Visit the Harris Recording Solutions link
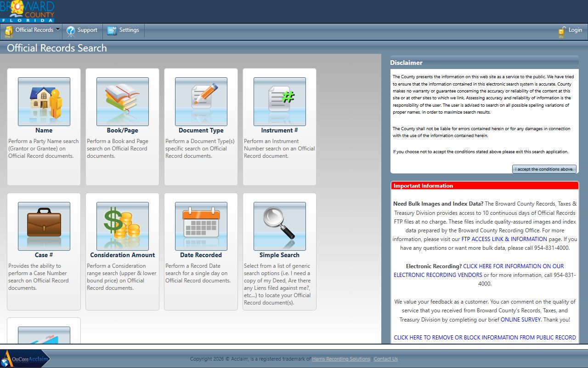 tap(341, 359)
